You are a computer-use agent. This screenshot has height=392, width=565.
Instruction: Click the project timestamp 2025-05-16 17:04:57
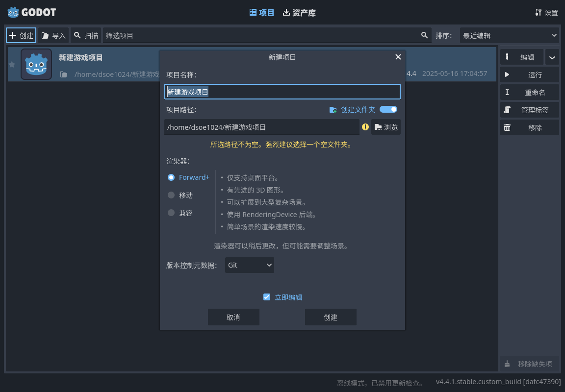pyautogui.click(x=455, y=73)
